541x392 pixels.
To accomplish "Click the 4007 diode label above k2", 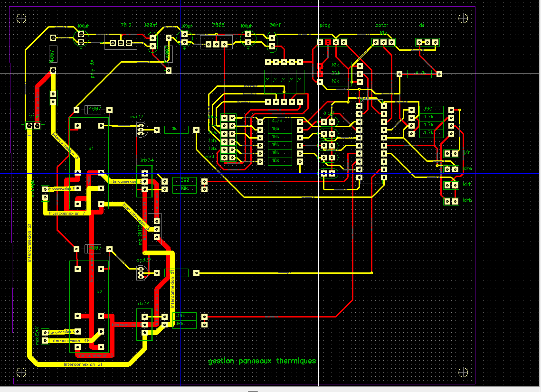I will click(x=95, y=248).
